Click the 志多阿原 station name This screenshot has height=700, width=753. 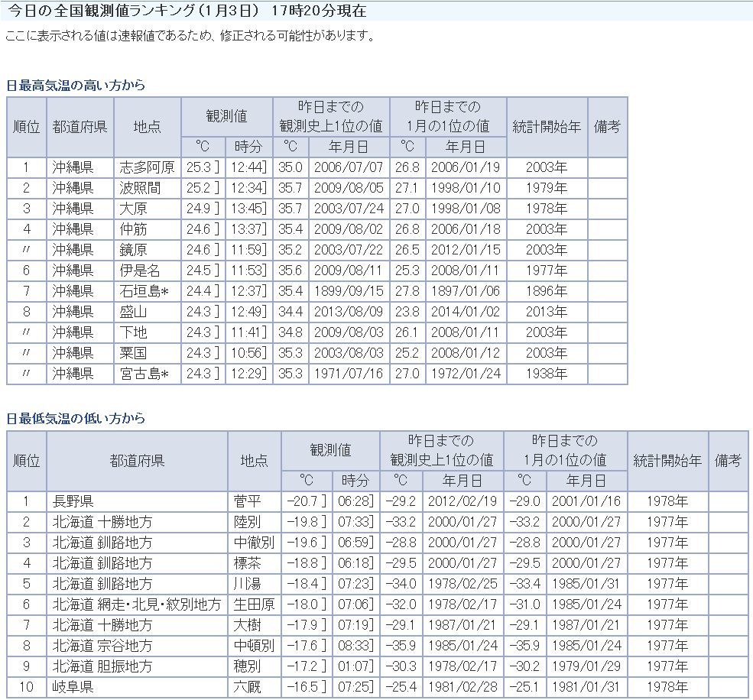tap(147, 167)
